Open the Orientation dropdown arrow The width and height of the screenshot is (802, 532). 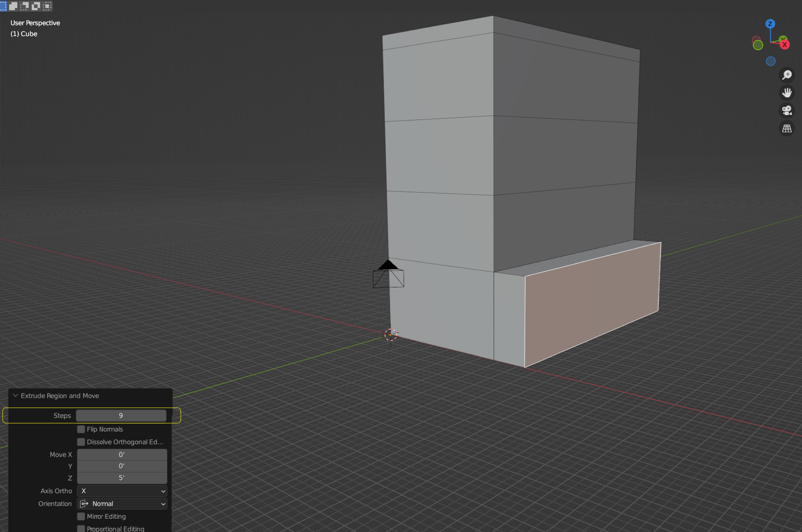coord(163,504)
